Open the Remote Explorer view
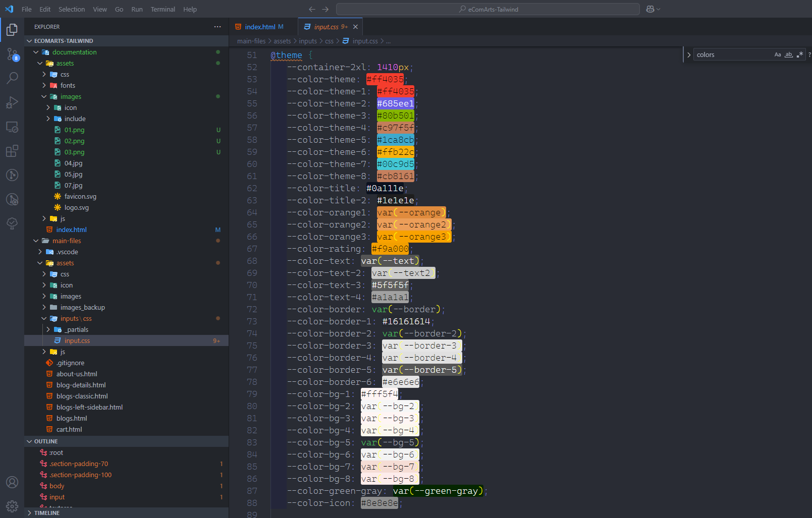 tap(12, 127)
